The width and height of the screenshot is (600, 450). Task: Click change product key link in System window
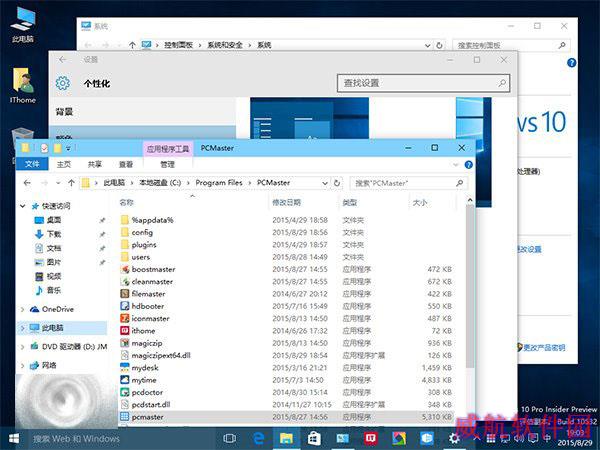[544, 348]
